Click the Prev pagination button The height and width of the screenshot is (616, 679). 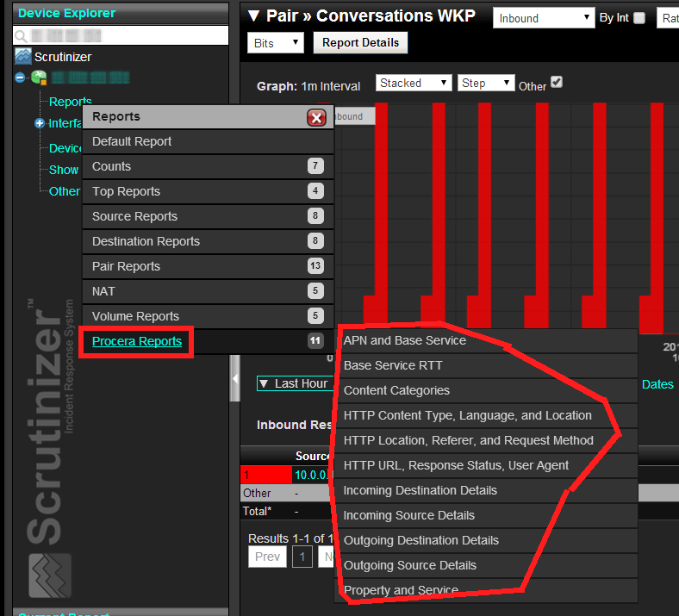pos(268,557)
